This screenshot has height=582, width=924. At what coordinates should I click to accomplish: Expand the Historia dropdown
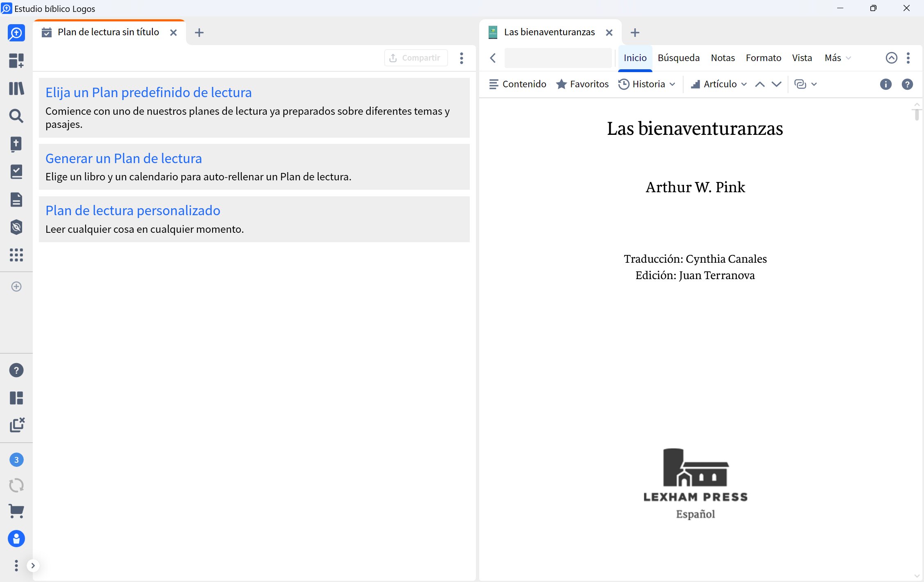point(647,84)
